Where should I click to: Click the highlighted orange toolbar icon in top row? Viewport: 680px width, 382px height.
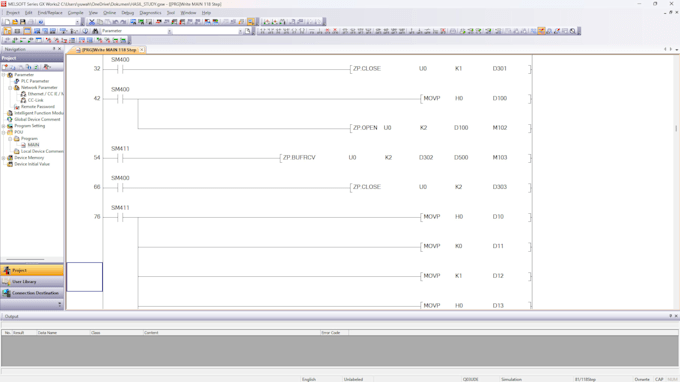pos(251,22)
